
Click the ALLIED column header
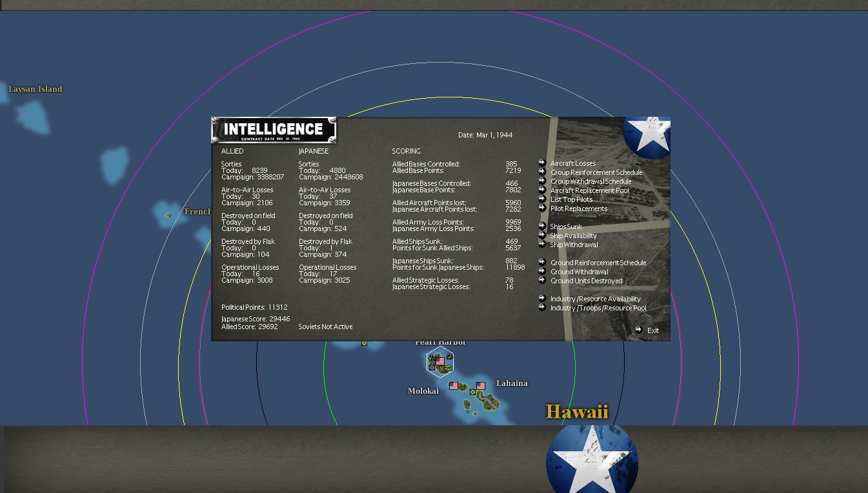[x=232, y=151]
